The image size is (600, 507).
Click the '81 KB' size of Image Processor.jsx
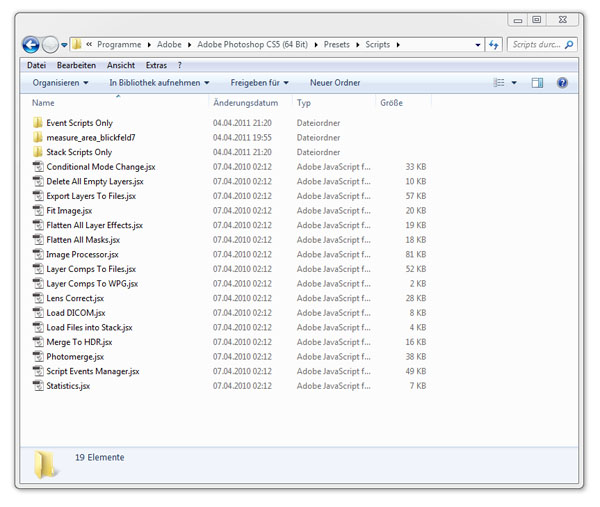[x=416, y=254]
